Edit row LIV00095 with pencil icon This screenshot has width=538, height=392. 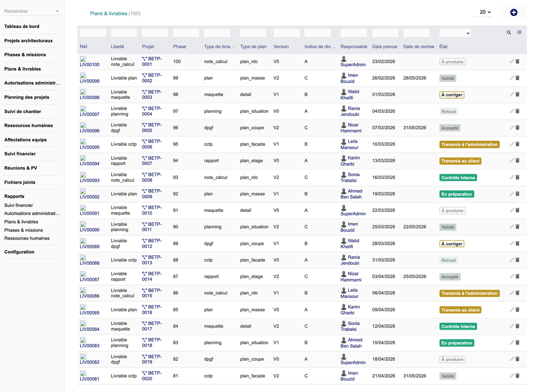(x=512, y=144)
